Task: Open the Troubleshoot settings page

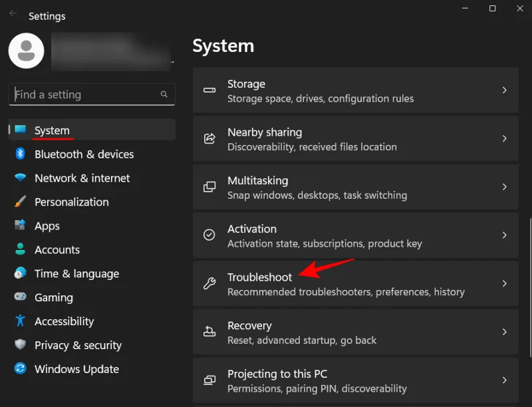Action: (332, 284)
